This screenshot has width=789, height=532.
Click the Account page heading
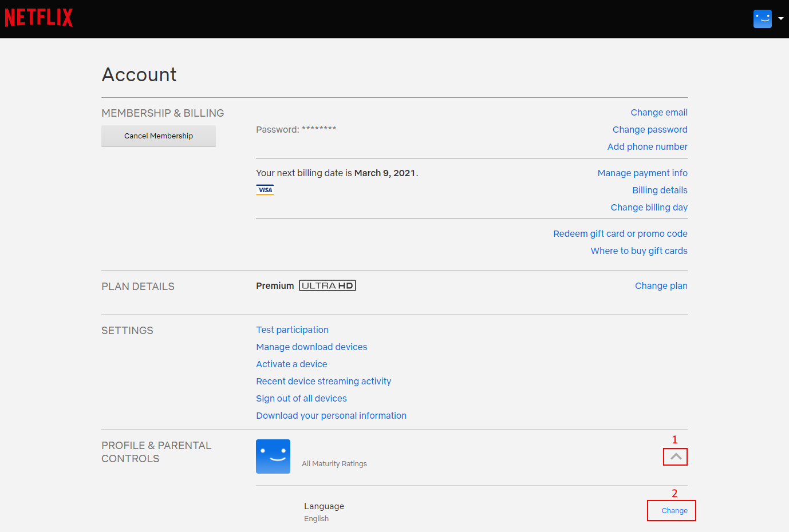(x=139, y=74)
